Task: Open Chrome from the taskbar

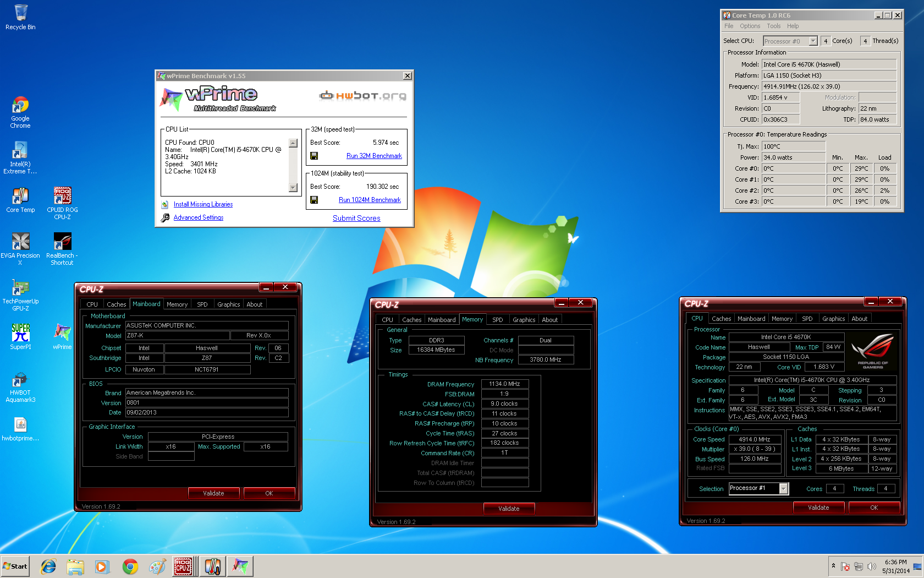Action: pyautogui.click(x=130, y=566)
